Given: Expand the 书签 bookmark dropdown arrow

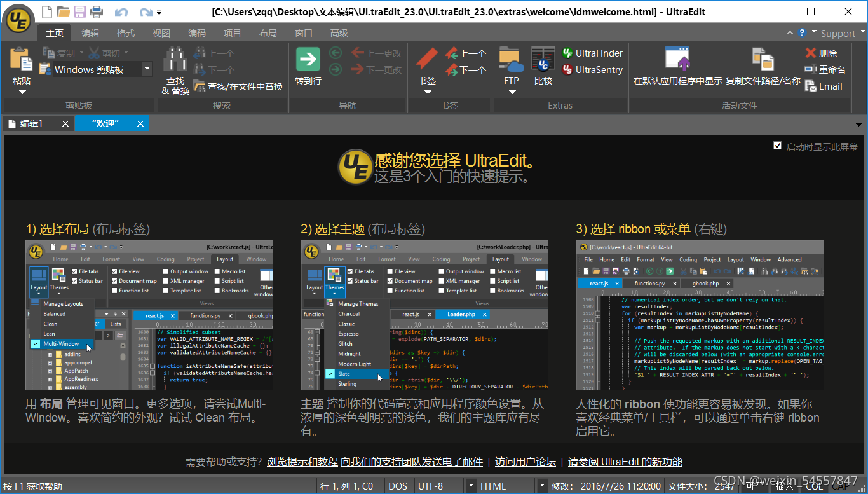Looking at the screenshot, I should [427, 92].
